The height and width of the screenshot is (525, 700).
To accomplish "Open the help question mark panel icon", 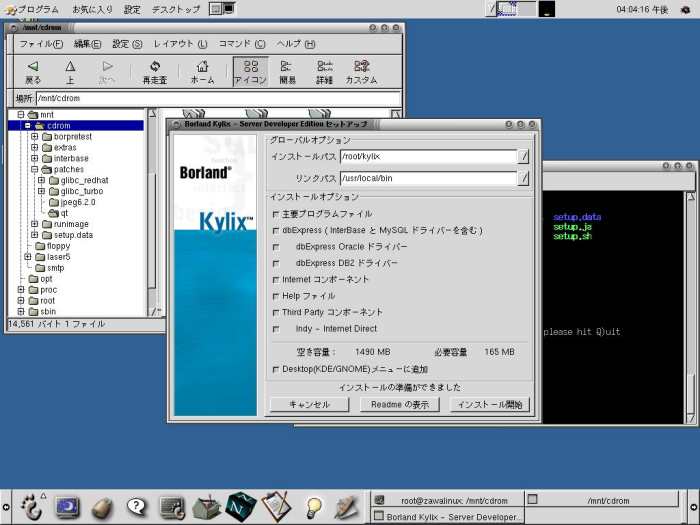I will tap(137, 507).
